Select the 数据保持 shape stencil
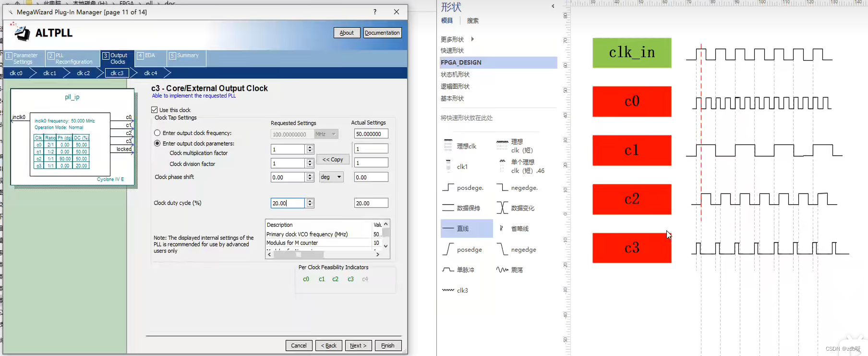The image size is (868, 356). click(461, 208)
